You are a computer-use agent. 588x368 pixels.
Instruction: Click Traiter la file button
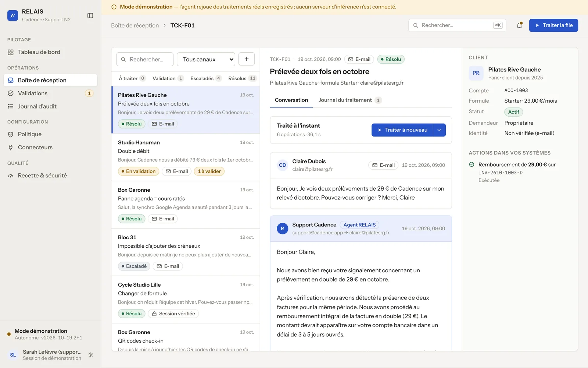point(553,25)
